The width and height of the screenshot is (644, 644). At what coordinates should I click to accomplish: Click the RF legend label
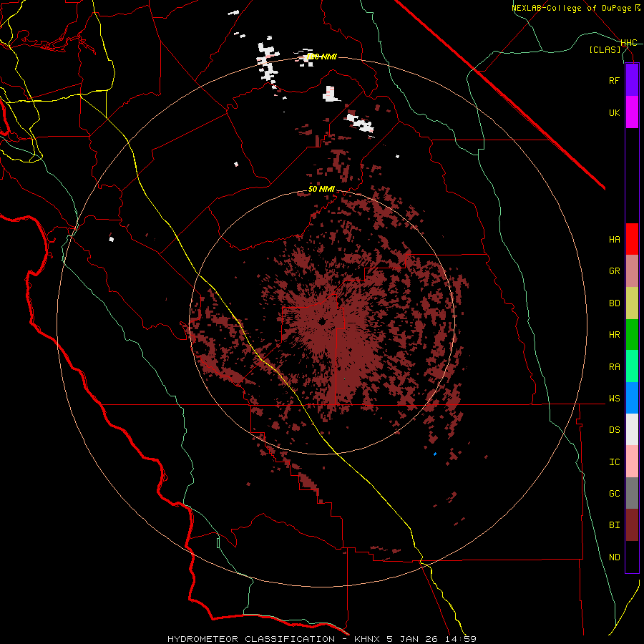(614, 80)
